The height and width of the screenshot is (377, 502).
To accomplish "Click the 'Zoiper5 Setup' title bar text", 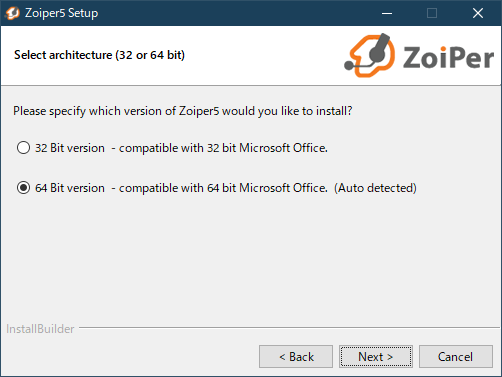I will point(61,13).
